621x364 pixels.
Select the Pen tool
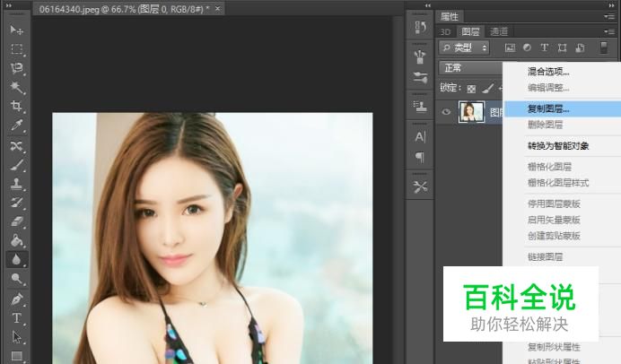[x=16, y=299]
